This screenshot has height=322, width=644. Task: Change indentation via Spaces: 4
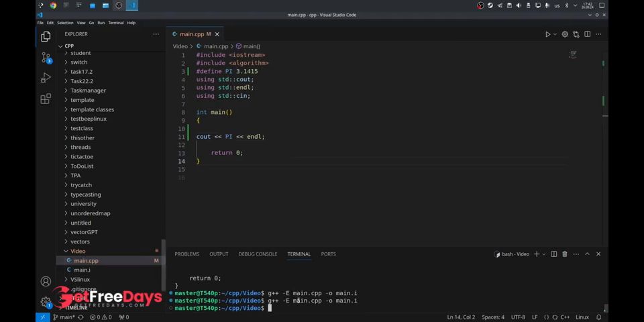tap(493, 317)
